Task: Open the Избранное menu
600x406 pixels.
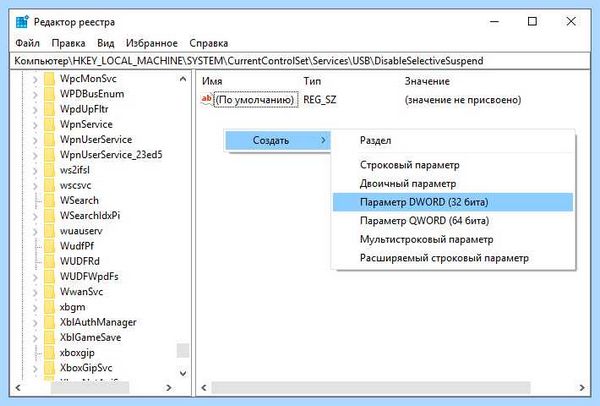Action: click(152, 43)
